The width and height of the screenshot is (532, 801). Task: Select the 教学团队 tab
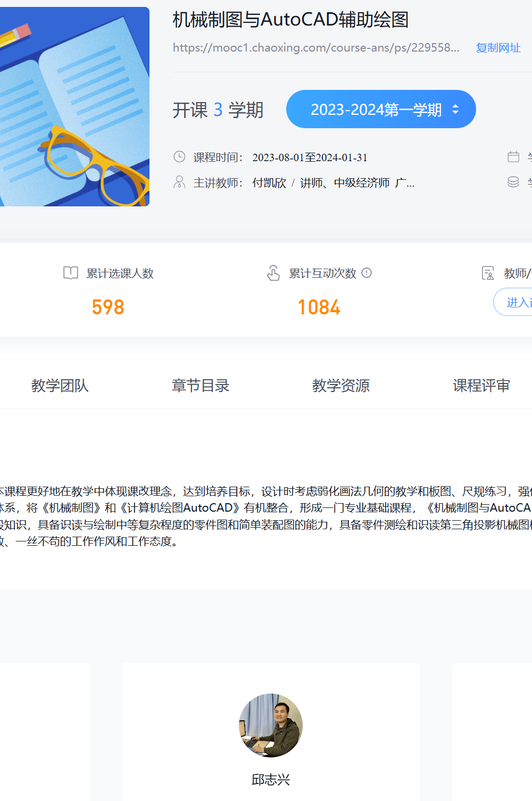pos(60,385)
